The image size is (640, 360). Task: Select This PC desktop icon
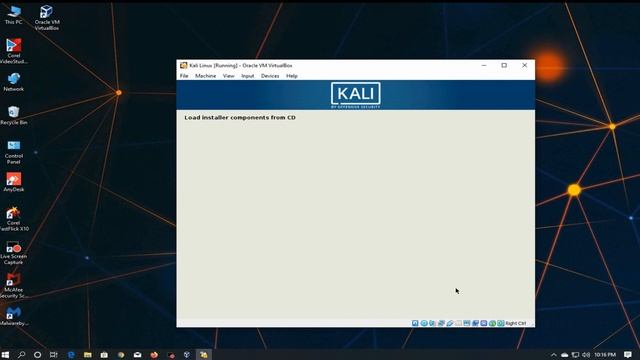[13, 15]
